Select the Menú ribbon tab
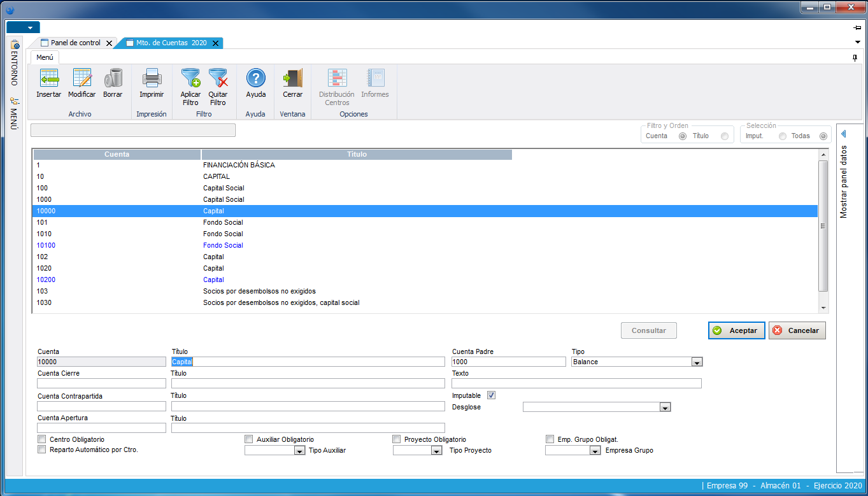The image size is (868, 496). point(45,57)
